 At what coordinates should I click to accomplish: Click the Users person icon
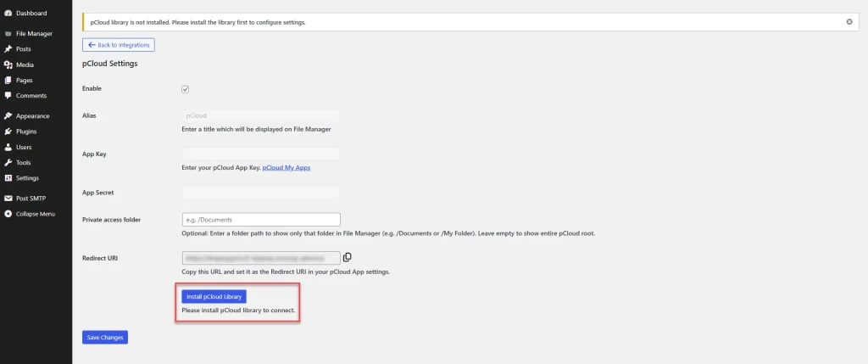(x=8, y=148)
